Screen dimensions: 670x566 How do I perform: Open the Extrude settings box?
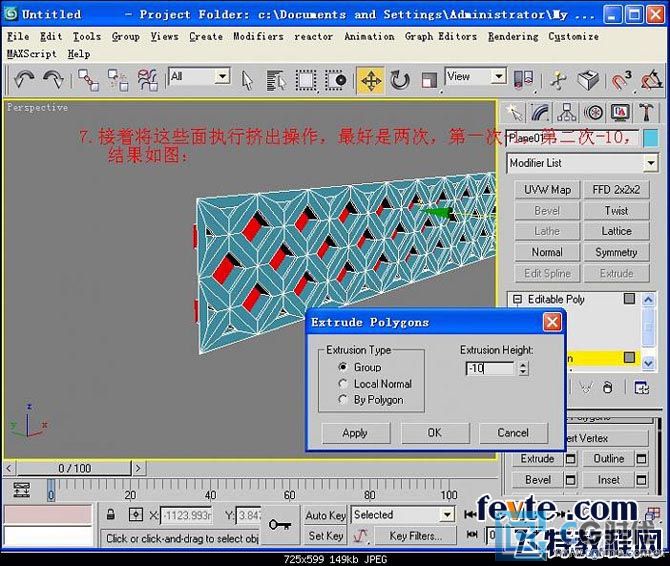click(570, 459)
